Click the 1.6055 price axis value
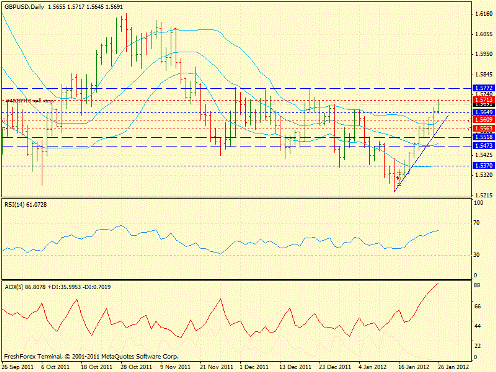 coord(484,34)
